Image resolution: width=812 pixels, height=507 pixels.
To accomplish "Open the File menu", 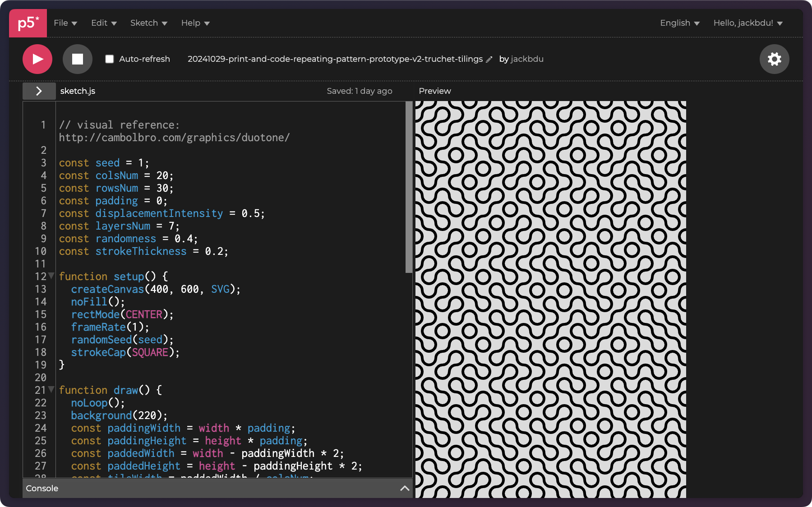I will (x=65, y=23).
